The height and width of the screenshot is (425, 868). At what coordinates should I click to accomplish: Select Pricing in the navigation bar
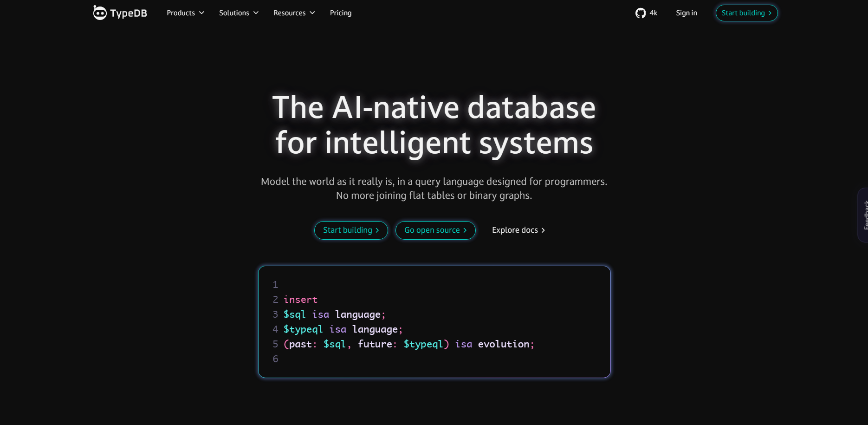[x=341, y=13]
